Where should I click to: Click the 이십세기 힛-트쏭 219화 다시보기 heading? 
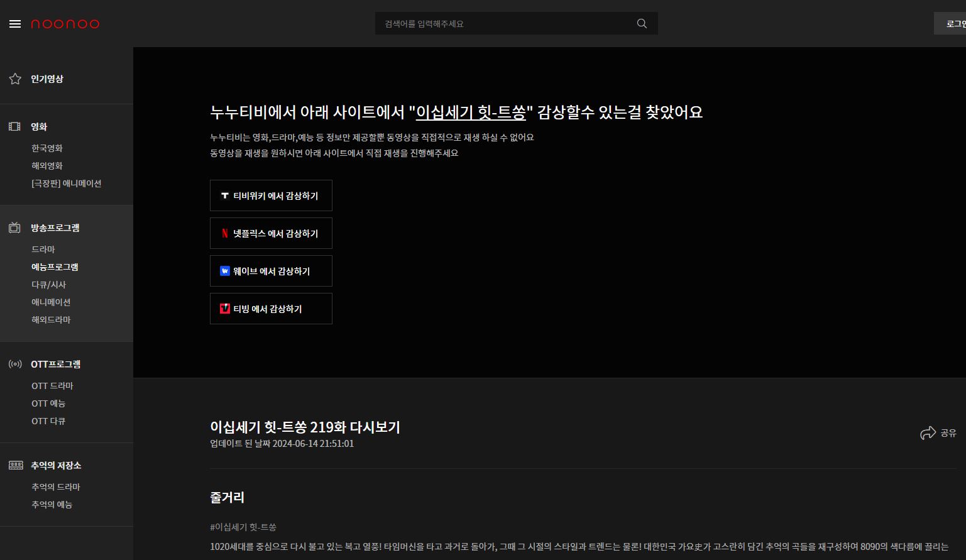click(x=305, y=427)
